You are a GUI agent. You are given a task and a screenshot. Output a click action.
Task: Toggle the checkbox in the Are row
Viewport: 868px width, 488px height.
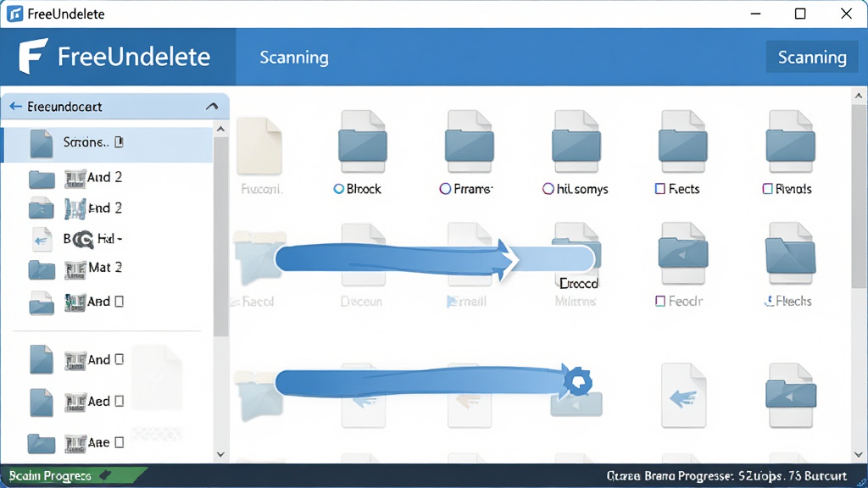point(119,442)
